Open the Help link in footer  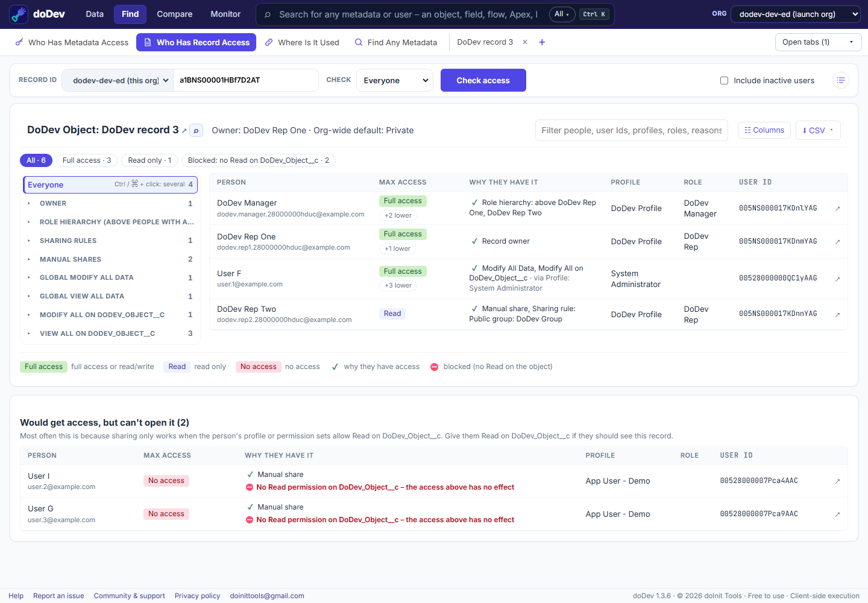tap(16, 596)
